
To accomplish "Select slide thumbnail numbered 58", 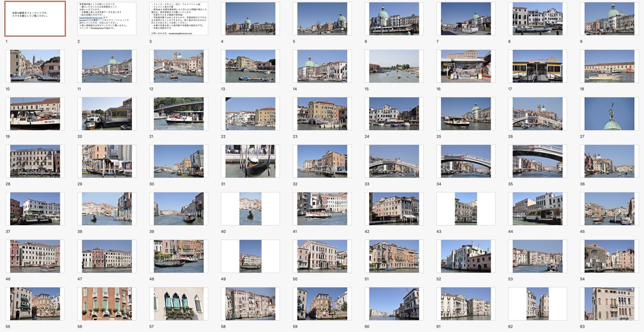I will (x=250, y=304).
